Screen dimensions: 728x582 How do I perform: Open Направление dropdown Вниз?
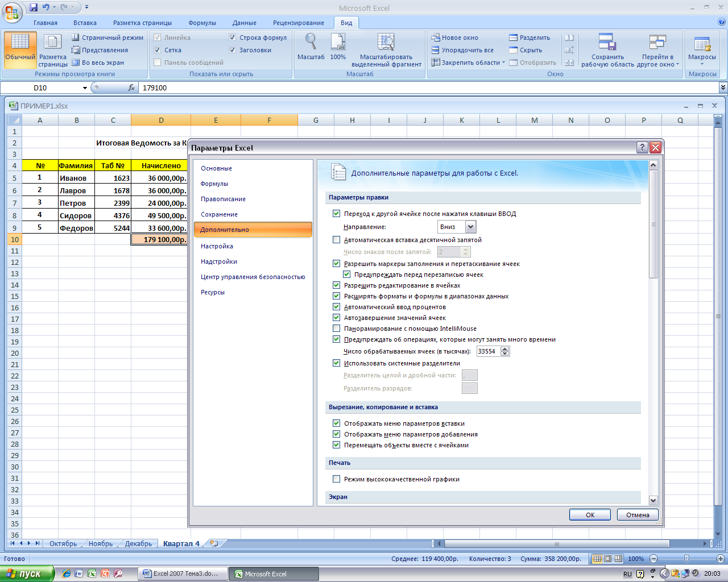coord(470,227)
